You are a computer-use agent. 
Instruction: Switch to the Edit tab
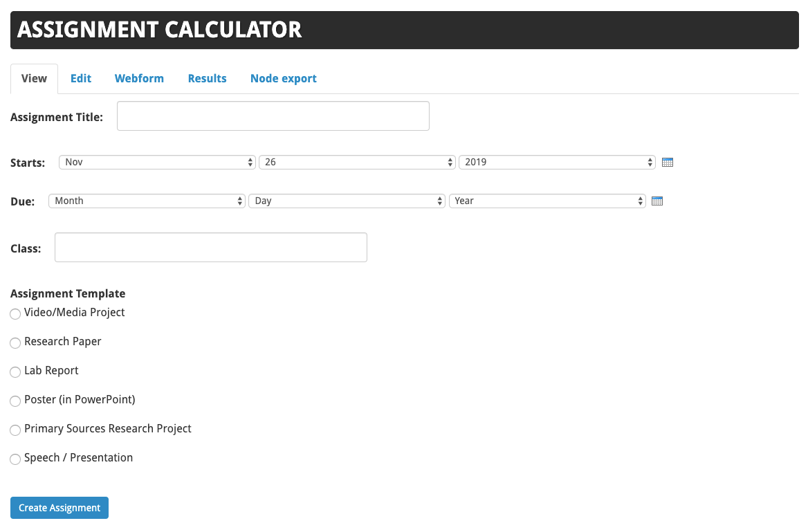click(80, 78)
